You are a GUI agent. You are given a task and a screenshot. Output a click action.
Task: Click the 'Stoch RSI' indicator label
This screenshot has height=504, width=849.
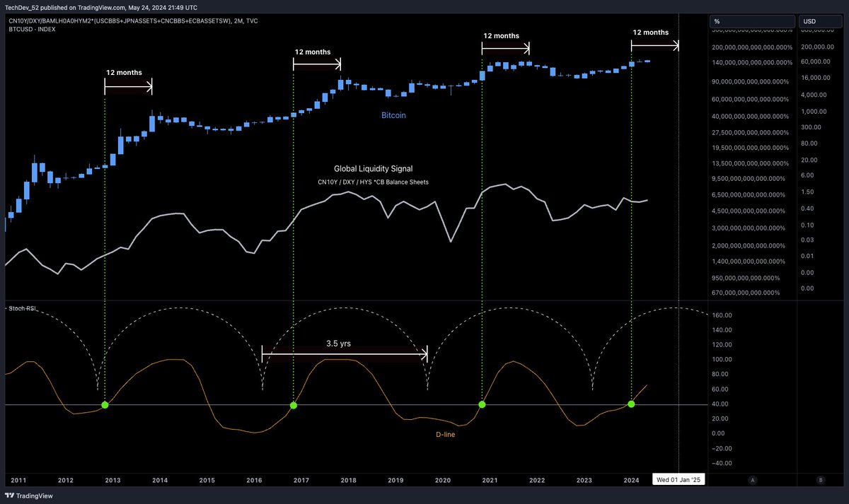coord(23,308)
